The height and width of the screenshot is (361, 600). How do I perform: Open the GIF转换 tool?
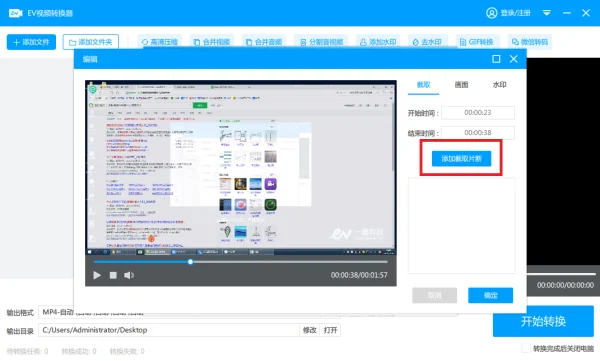click(476, 42)
